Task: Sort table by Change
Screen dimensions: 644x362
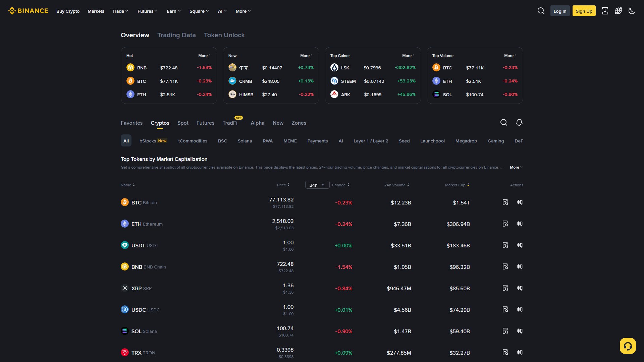Action: [341, 185]
